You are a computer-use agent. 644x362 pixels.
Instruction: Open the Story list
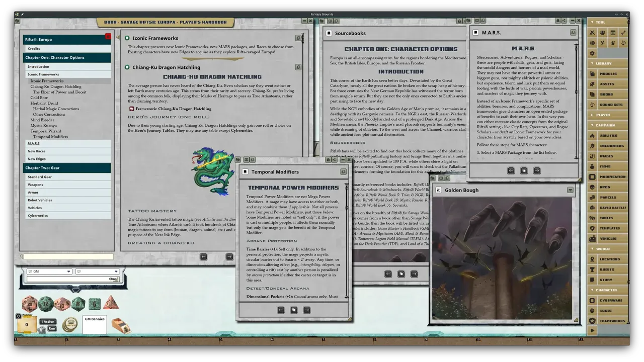coord(607,280)
